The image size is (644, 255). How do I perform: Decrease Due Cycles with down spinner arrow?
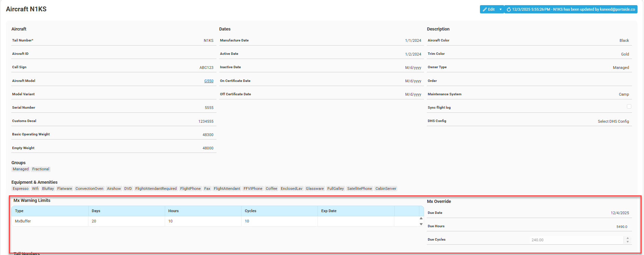[x=628, y=242]
